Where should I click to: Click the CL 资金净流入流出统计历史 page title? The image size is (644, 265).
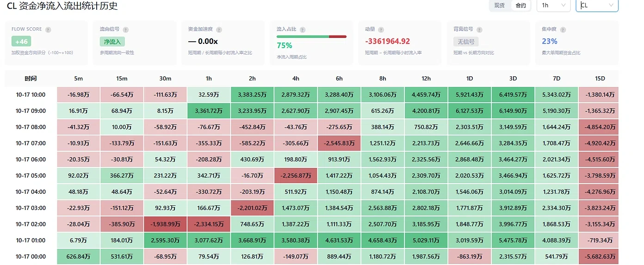click(x=62, y=6)
